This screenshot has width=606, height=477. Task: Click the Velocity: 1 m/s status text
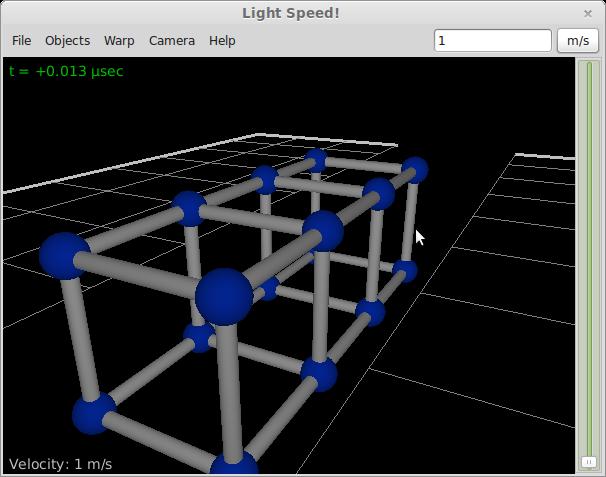[x=61, y=464]
